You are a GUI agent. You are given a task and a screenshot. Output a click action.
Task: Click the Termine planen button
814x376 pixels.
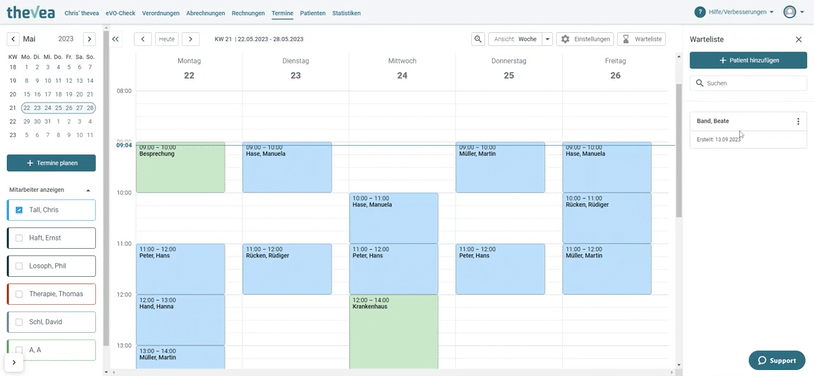(51, 163)
